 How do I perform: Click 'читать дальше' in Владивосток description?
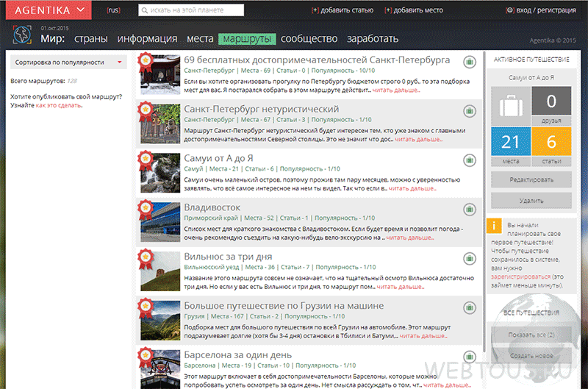pyautogui.click(x=410, y=238)
